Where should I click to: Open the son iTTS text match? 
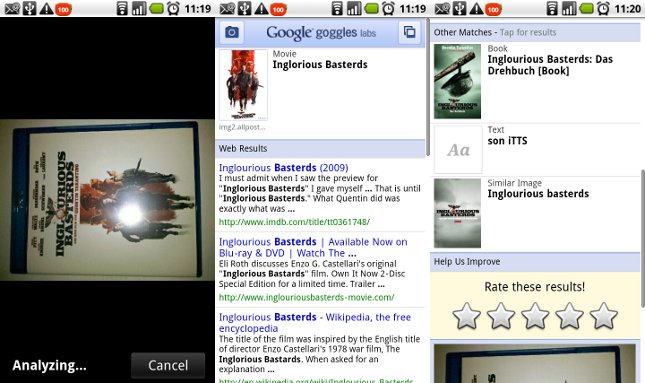pyautogui.click(x=507, y=141)
